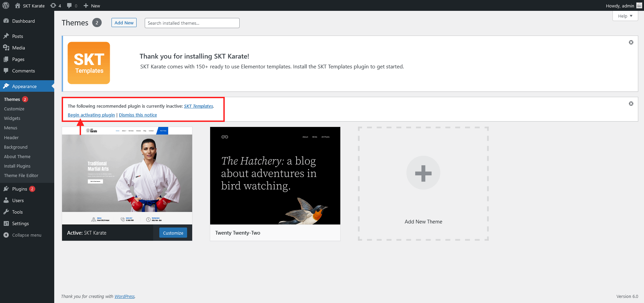Click the Comments sidebar icon
Viewport: 644px width, 303px height.
[x=6, y=70]
